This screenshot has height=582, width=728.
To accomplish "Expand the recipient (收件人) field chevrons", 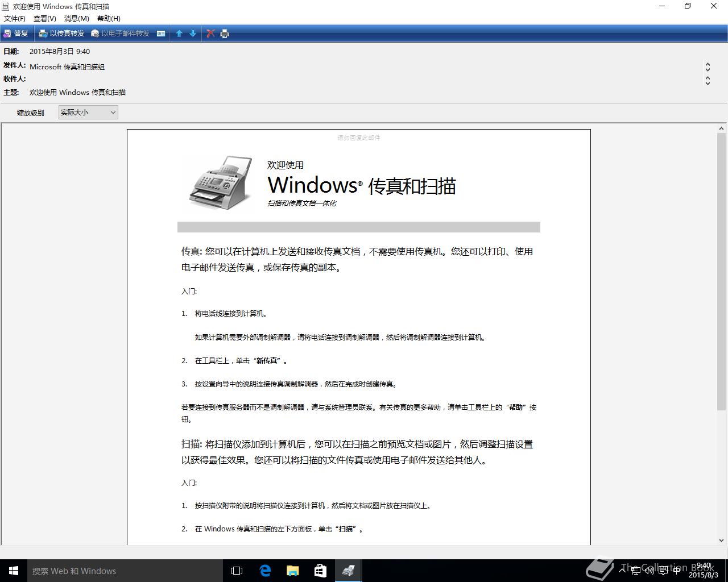I will [708, 81].
